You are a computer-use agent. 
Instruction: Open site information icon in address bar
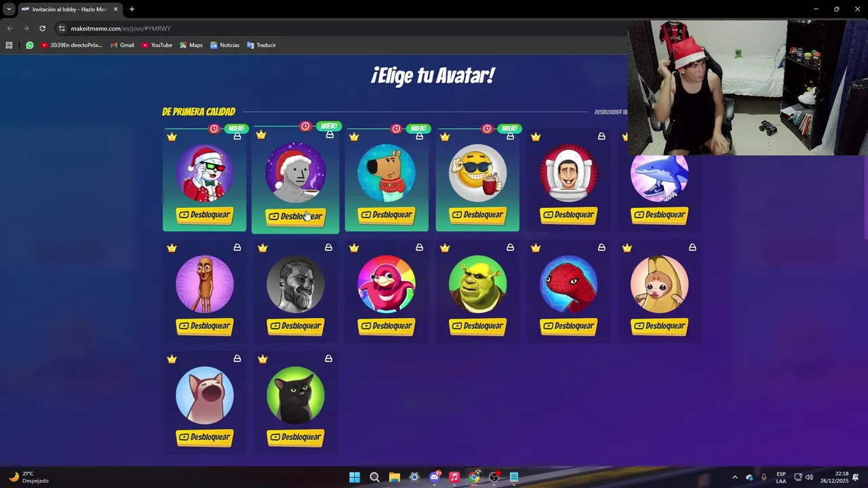pos(62,28)
